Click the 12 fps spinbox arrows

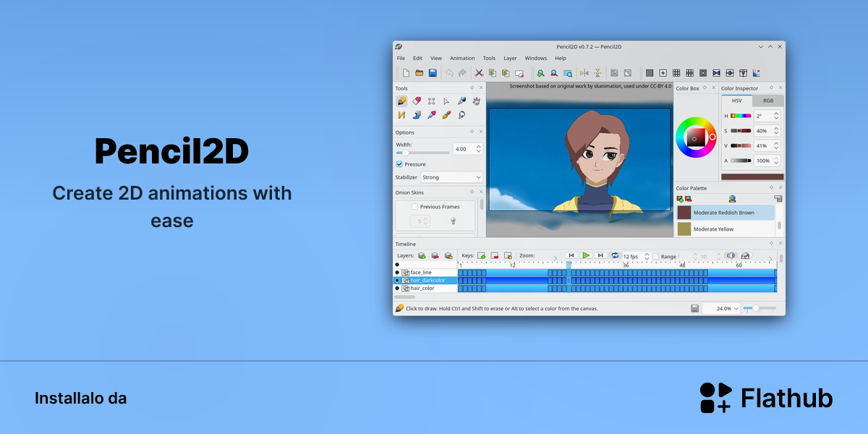click(x=646, y=257)
